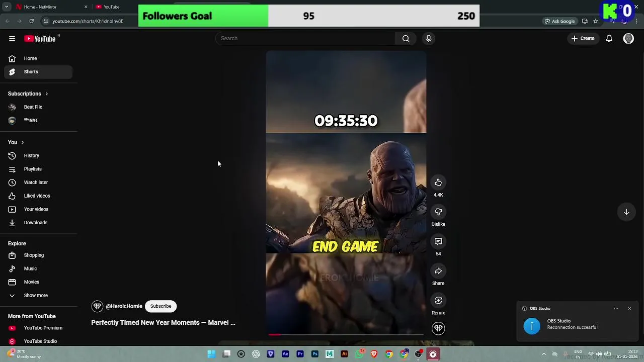Click the YouTube search input field
The image size is (644, 362).
pos(305,38)
